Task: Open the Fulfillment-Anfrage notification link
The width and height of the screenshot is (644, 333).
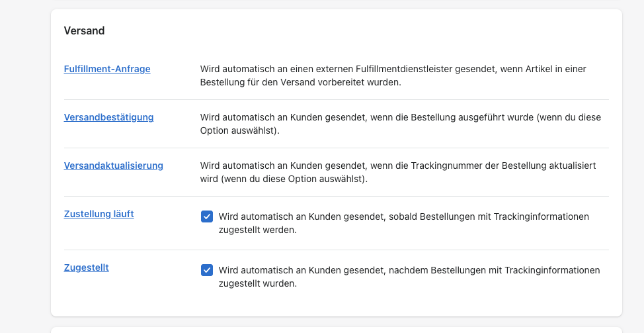Action: pos(107,69)
